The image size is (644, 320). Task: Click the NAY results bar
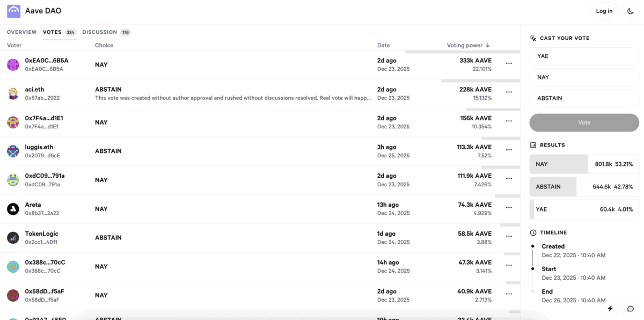click(584, 164)
